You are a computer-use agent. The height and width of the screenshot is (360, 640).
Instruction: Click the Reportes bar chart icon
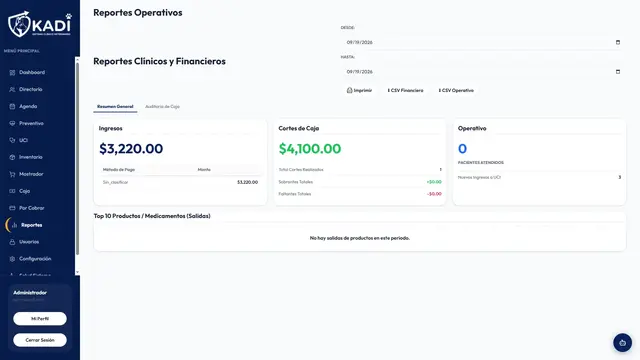pyautogui.click(x=14, y=225)
